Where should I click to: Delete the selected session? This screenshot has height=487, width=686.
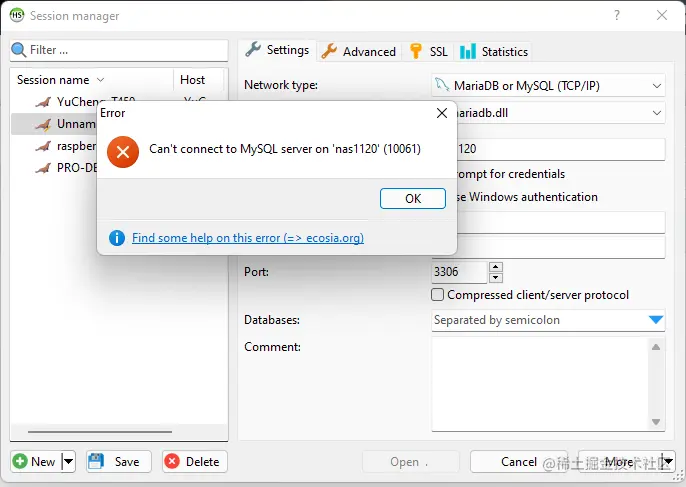pos(195,462)
